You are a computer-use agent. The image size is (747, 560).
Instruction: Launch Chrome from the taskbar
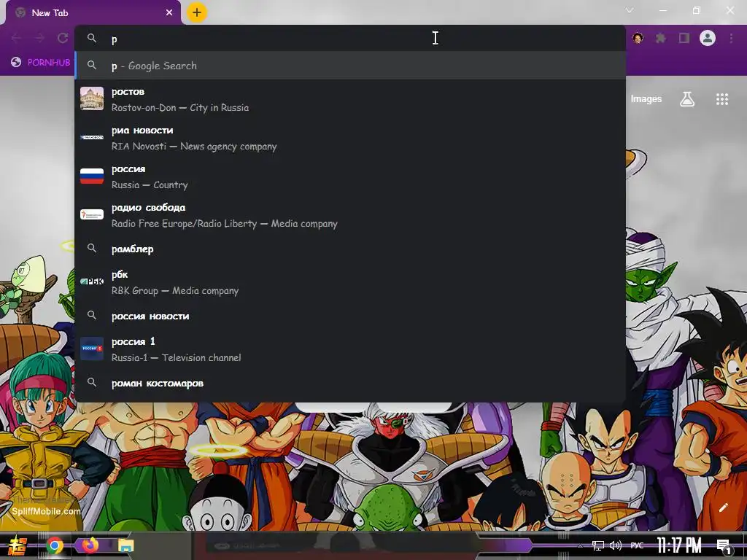tap(54, 545)
